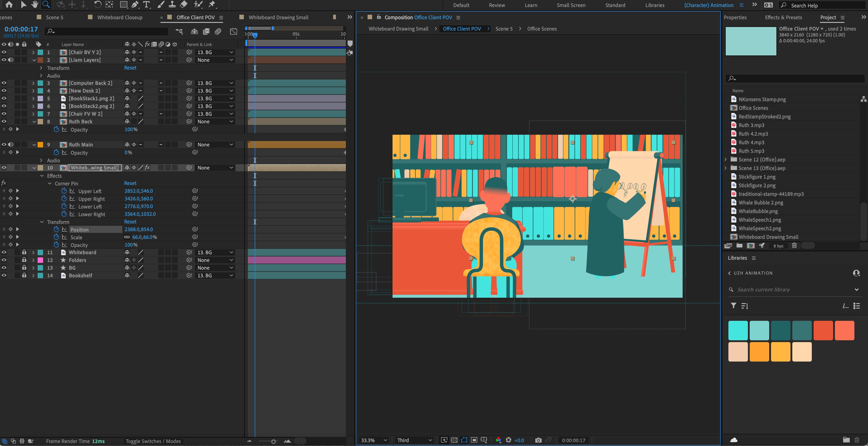Click the Rotation tool icon
This screenshot has height=446, width=868.
pos(97,5)
